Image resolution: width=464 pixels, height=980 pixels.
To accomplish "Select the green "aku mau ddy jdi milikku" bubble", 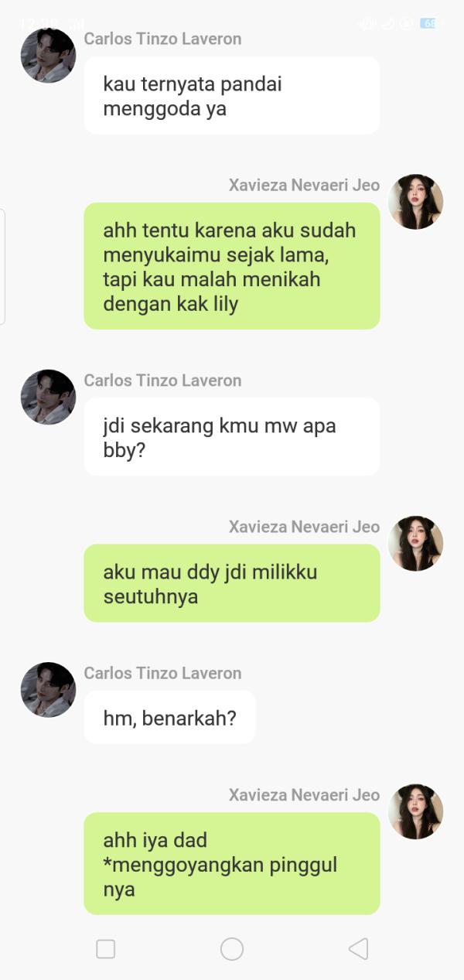I will coord(232,583).
